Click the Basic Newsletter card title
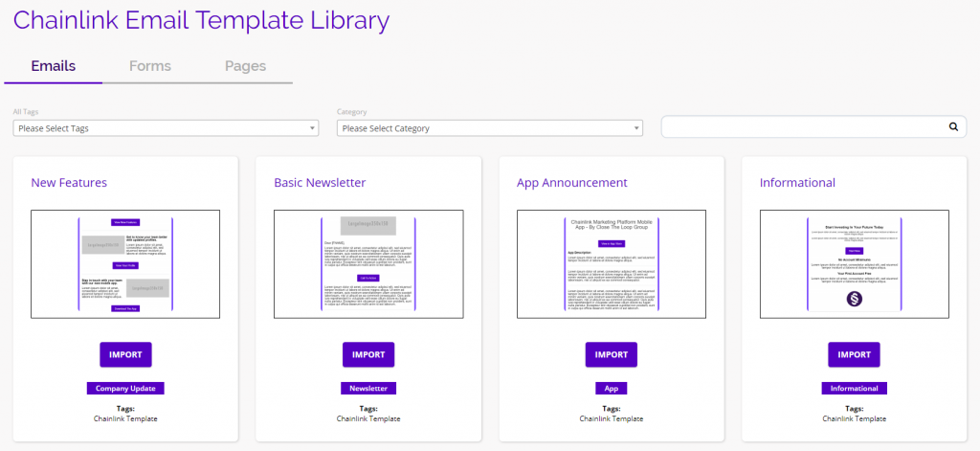Screen dimensions: 980x451 320,183
